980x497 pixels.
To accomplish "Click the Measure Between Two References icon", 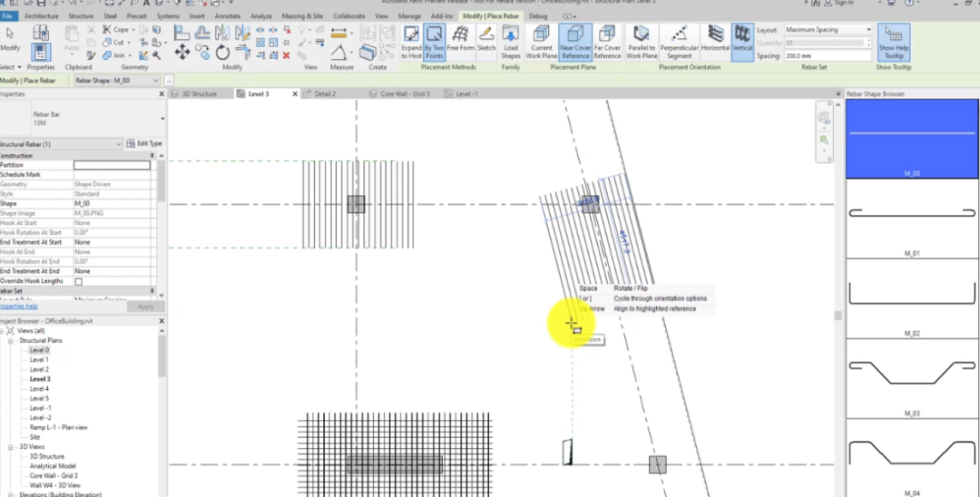I will click(x=338, y=33).
